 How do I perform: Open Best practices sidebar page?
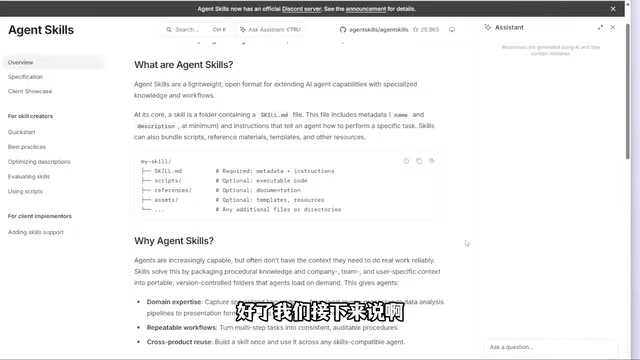click(x=27, y=147)
